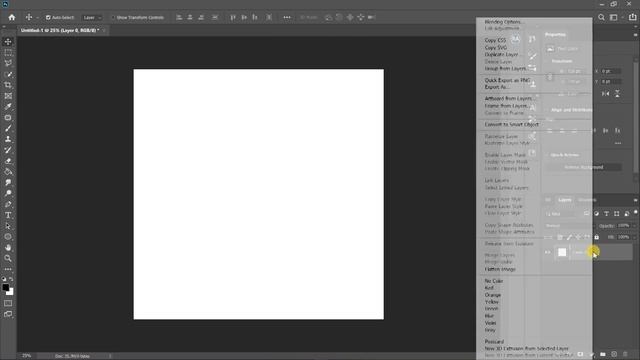Click the Opacity value field
640x360 pixels.
tap(624, 225)
